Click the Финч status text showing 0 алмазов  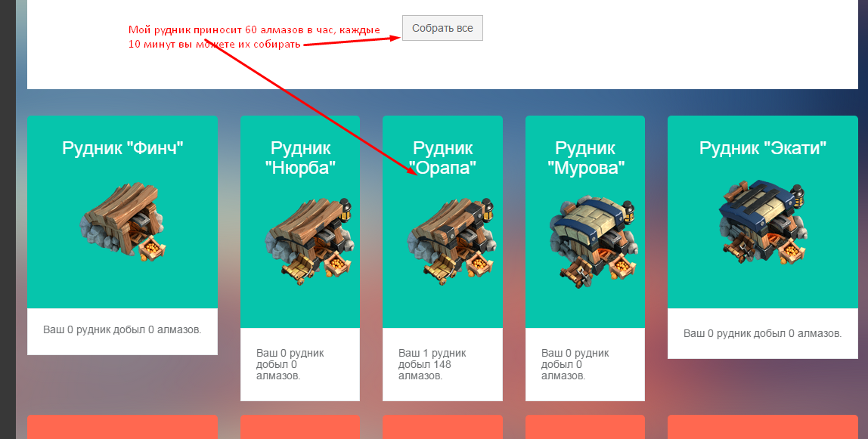tap(122, 331)
